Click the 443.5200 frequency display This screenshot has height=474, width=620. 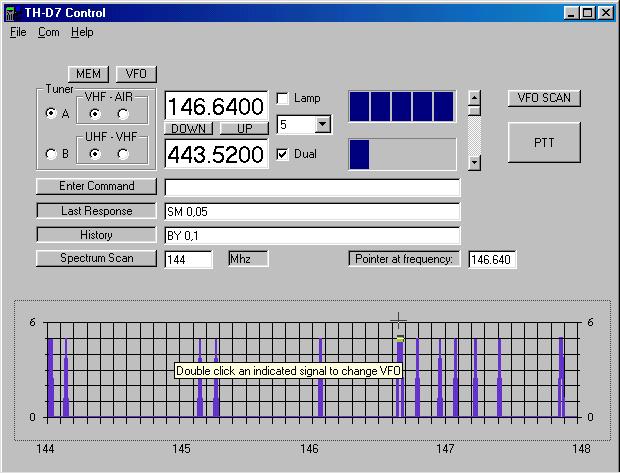click(216, 154)
